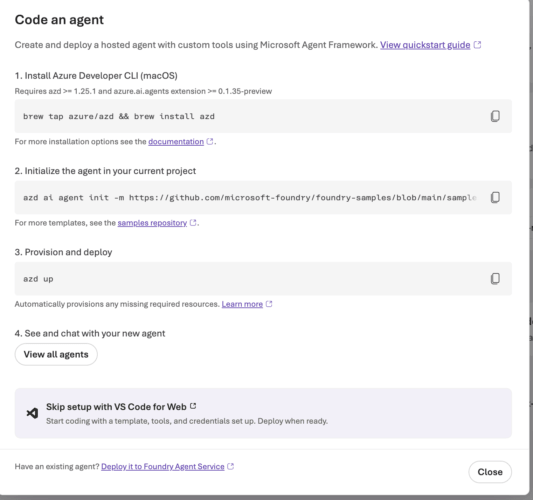Close the Code an agent dialog
This screenshot has width=533, height=500.
click(490, 472)
